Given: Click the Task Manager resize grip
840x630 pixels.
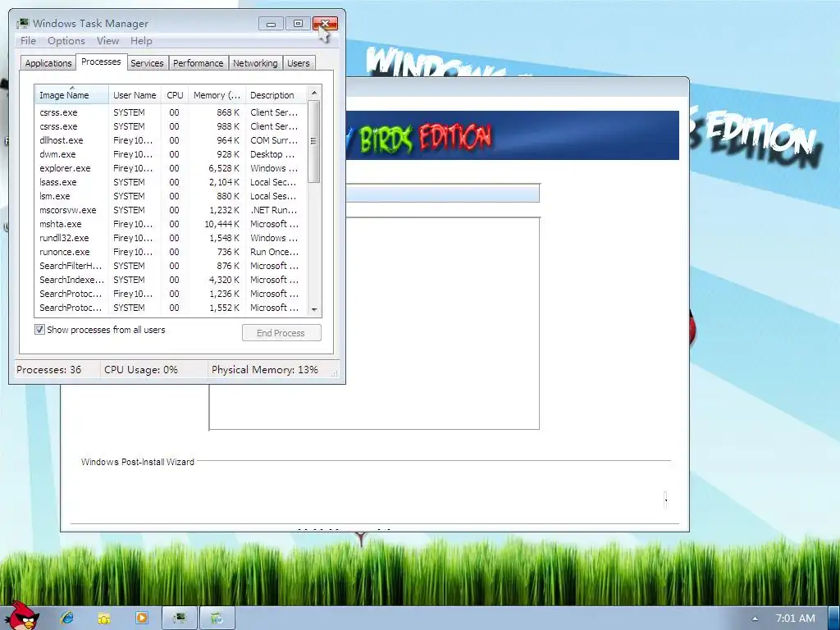Looking at the screenshot, I should click(x=335, y=373).
